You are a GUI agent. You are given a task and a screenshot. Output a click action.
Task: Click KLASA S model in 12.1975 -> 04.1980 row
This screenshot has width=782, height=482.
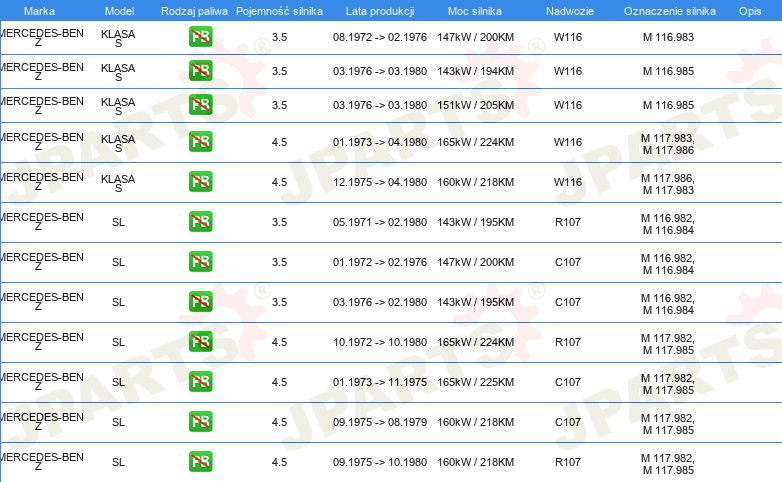click(118, 183)
